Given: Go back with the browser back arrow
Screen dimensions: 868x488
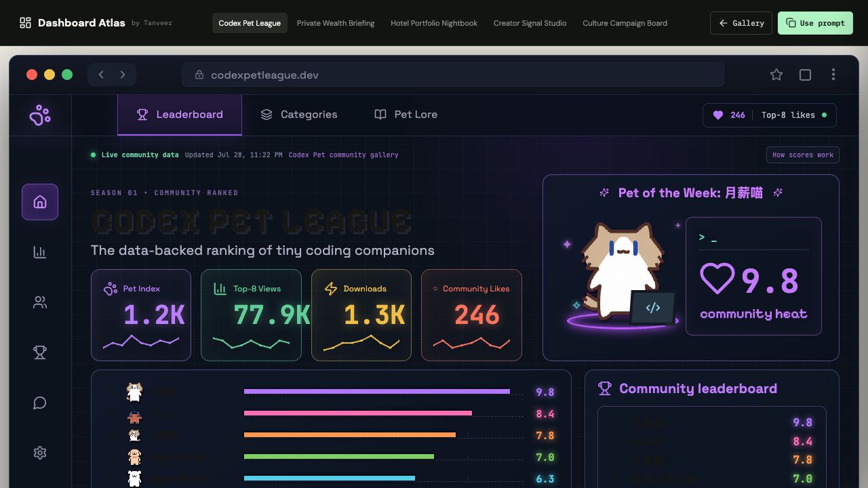Looking at the screenshot, I should point(101,75).
